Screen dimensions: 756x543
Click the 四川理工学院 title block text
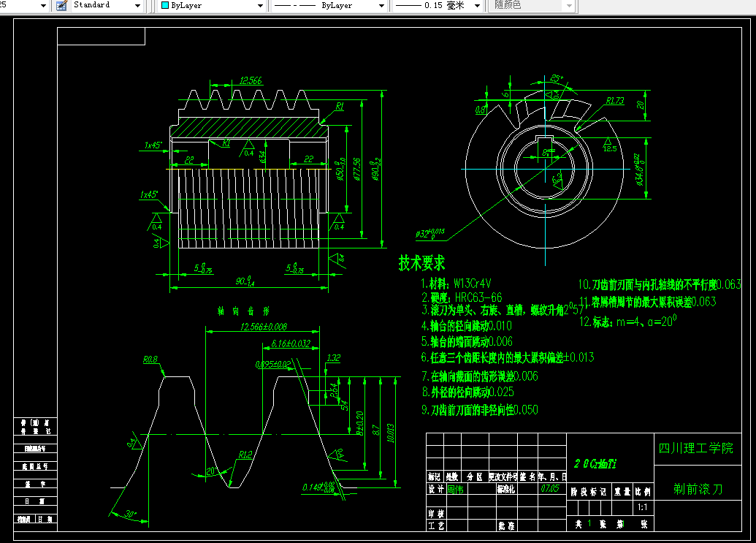(696, 448)
